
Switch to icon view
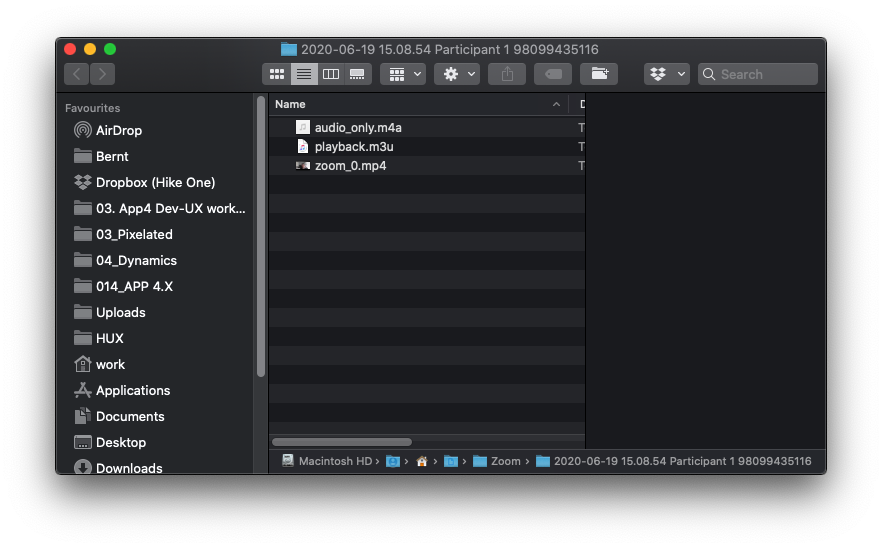[277, 74]
